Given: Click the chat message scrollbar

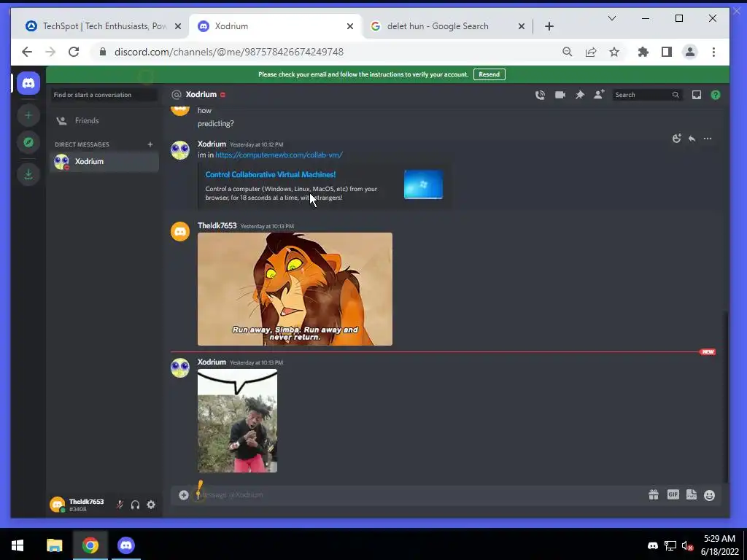Looking at the screenshot, I should pos(726,396).
